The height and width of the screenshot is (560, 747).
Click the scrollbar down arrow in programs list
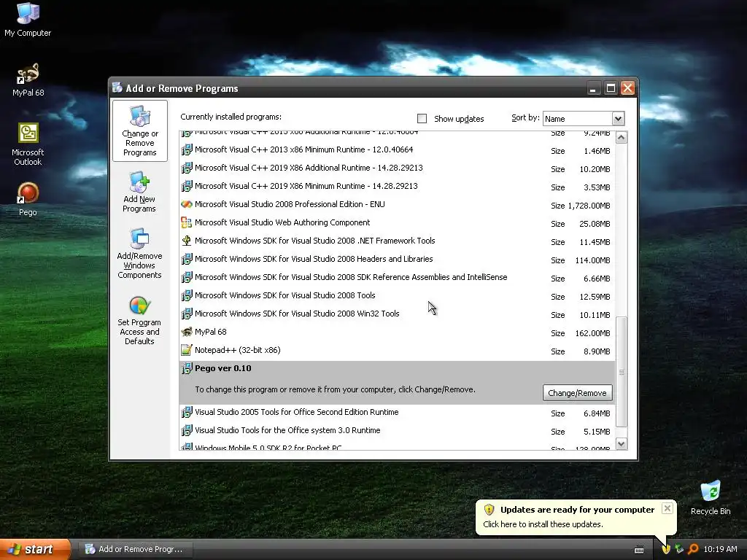pyautogui.click(x=621, y=444)
